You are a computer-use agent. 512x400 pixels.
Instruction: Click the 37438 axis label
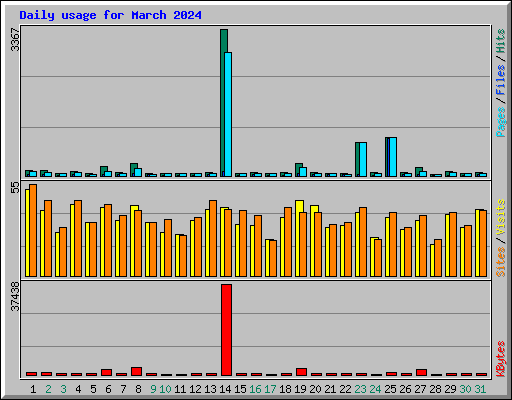tap(15, 296)
